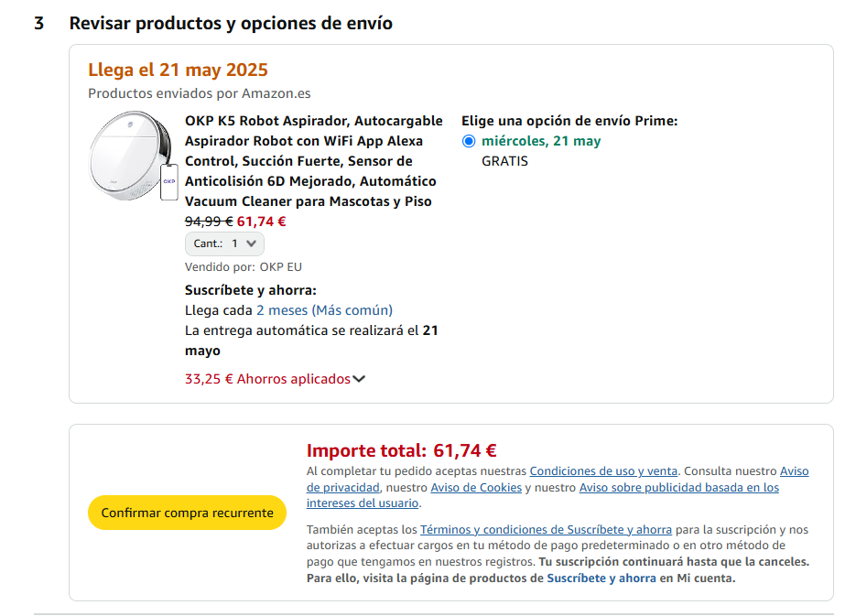Select the miércoles, 21 may shipping radio
The image size is (845, 616).
(469, 141)
